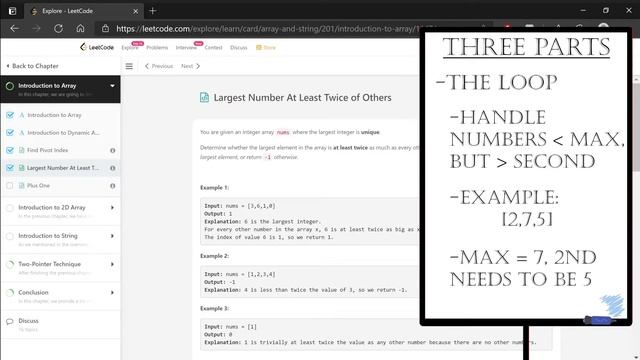Viewport: 640px width, 360px height.
Task: Expand the Conclusion chapter arrow
Action: 112,293
